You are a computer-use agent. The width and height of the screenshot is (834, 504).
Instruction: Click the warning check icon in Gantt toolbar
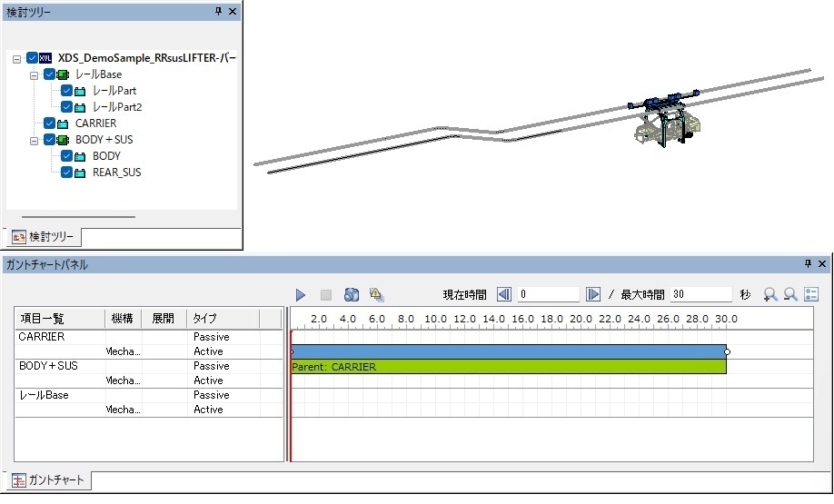376,295
